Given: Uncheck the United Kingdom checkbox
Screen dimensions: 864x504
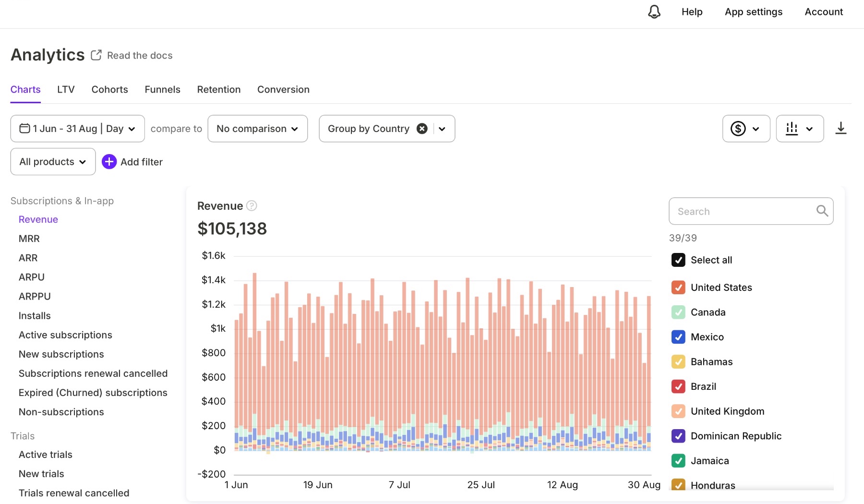Looking at the screenshot, I should point(678,411).
